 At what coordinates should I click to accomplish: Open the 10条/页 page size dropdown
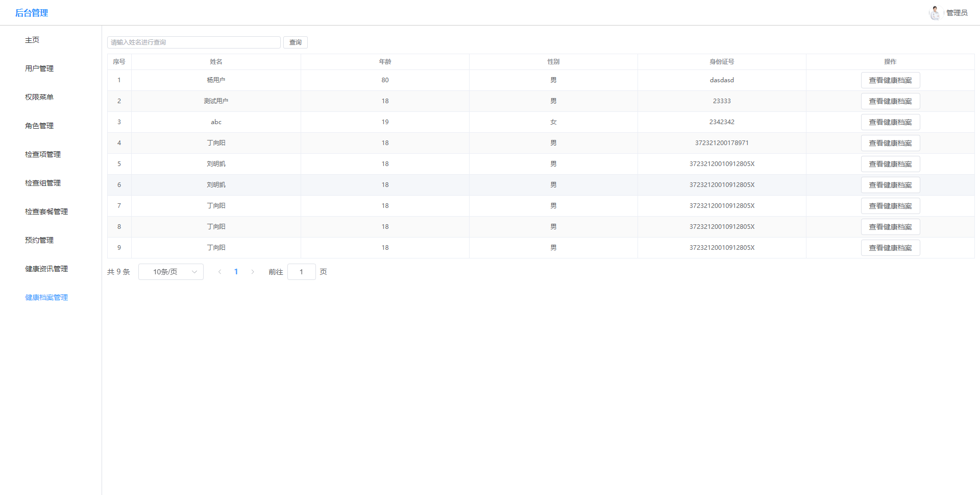point(171,272)
